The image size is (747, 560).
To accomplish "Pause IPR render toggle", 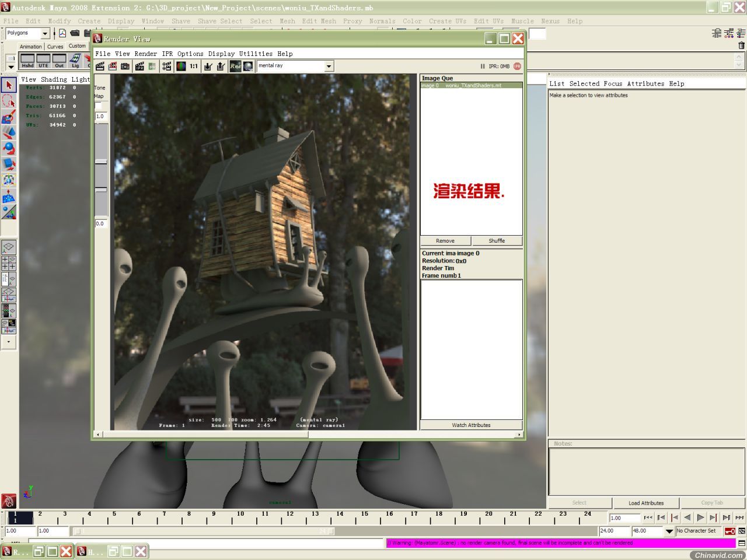I will [x=483, y=66].
